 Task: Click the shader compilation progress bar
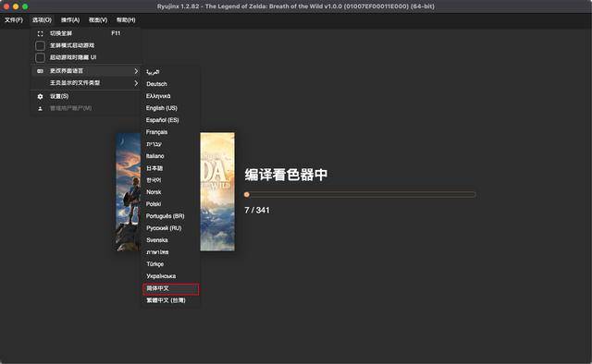tap(360, 195)
